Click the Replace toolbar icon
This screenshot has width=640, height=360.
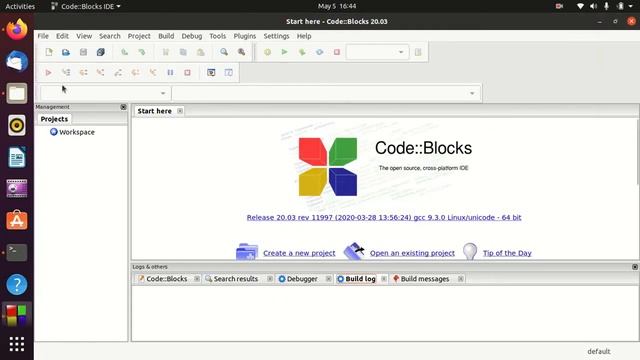(x=242, y=52)
